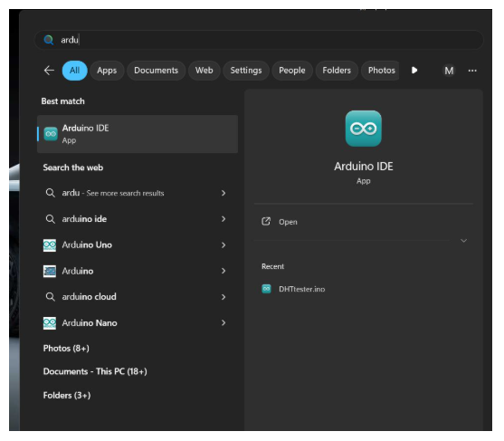The image size is (504, 441).
Task: Expand chevron for ardu see more results
Action: 223,193
